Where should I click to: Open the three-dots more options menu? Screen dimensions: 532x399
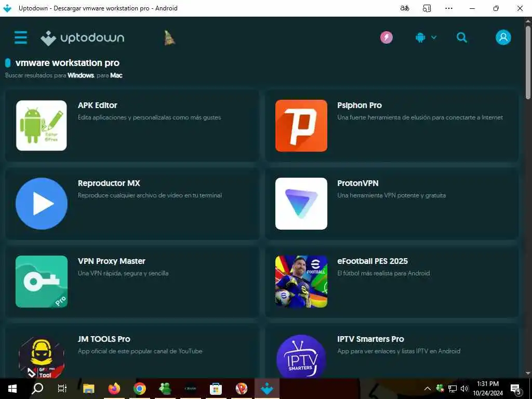click(x=449, y=8)
